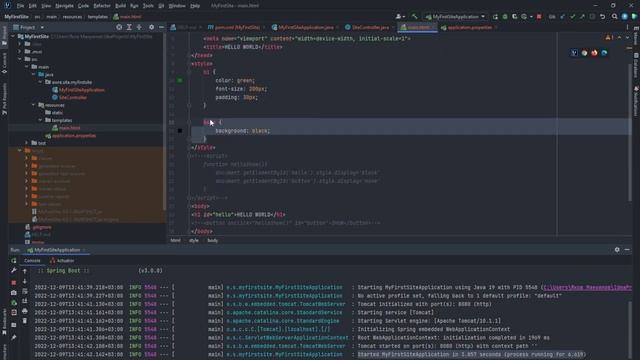
Task: Toggle the color marker at background: black line
Action: coord(180,131)
